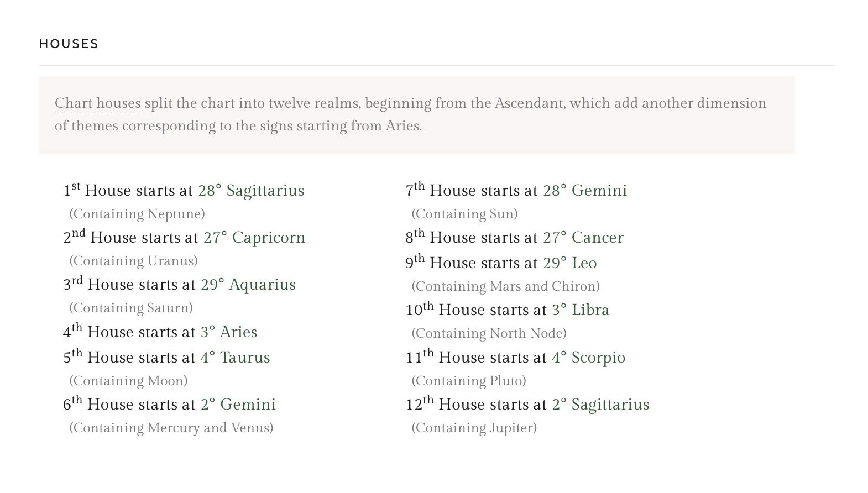Image resolution: width=868 pixels, height=493 pixels.
Task: Click the 3° Aries link
Action: tap(229, 332)
